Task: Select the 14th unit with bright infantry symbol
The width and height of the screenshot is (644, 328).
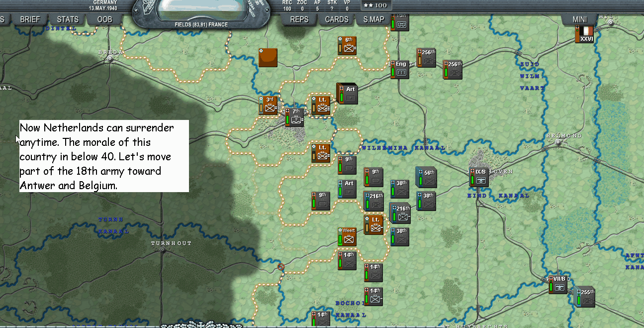Action: point(374,297)
